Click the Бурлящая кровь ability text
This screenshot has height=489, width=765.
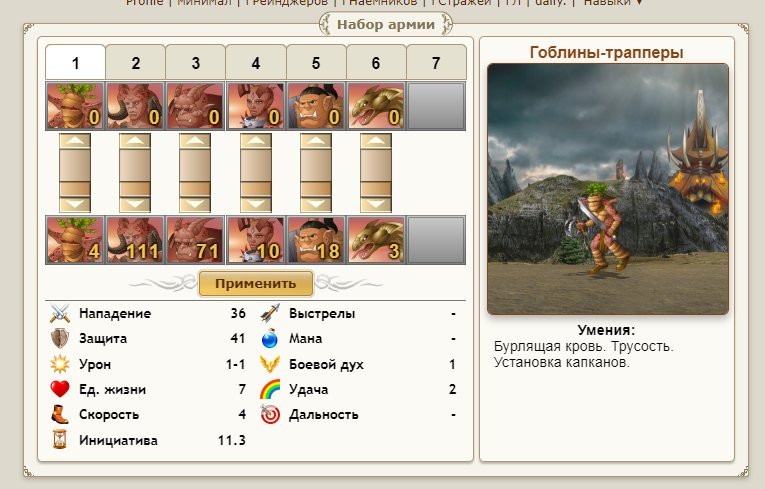pos(550,346)
